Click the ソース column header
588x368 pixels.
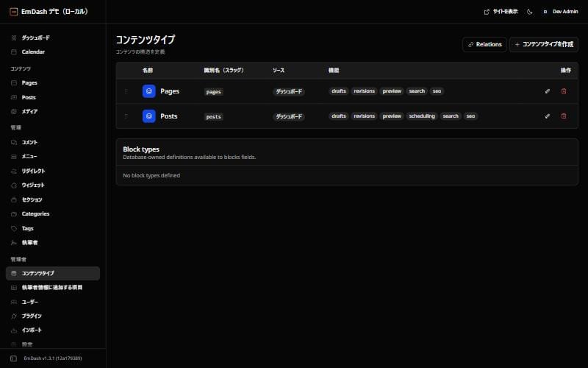coord(279,70)
